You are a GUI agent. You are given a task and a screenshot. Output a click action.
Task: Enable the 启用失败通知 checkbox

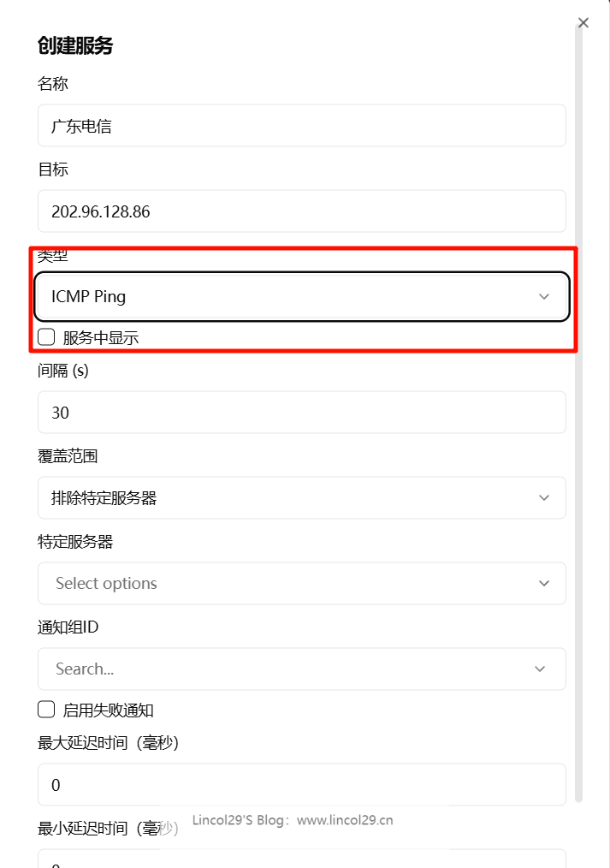46,710
